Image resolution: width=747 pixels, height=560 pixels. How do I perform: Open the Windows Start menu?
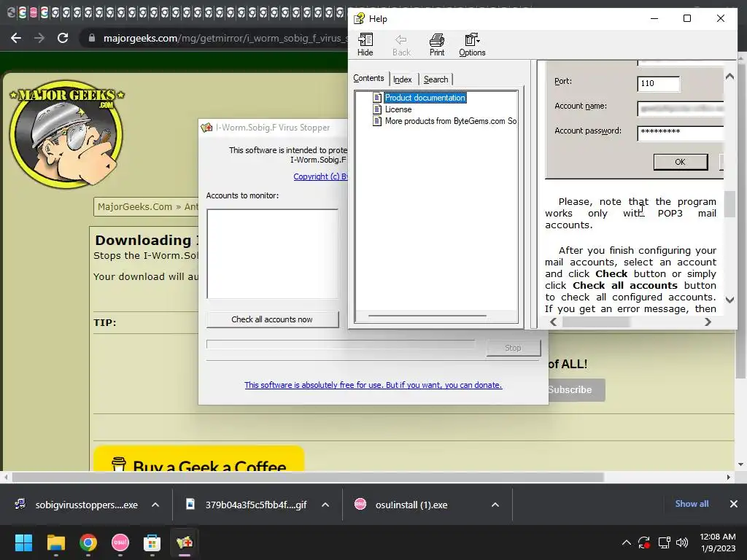(24, 542)
